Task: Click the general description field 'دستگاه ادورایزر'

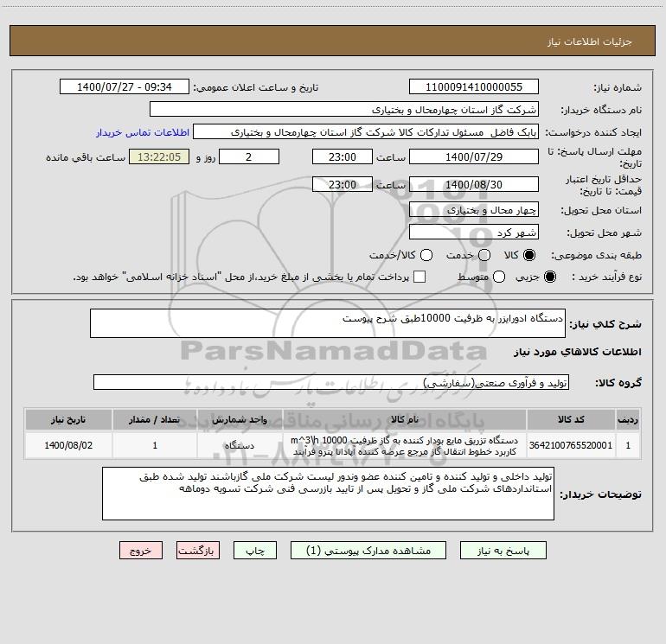Action: point(328,323)
